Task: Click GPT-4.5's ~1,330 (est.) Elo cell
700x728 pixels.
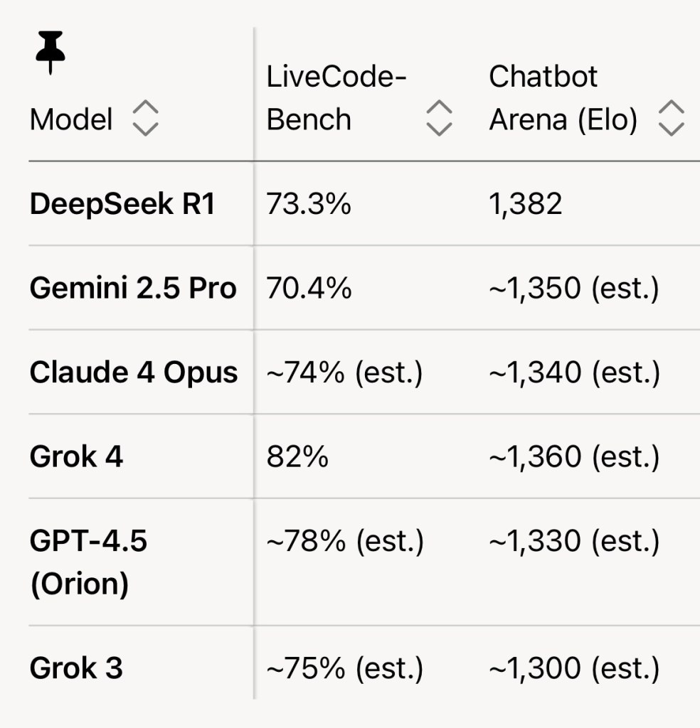Action: click(574, 542)
